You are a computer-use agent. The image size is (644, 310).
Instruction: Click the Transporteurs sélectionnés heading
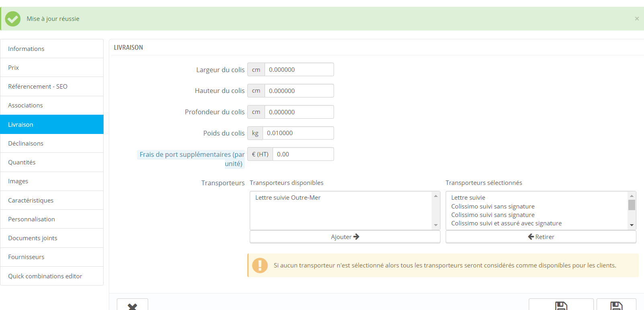click(x=484, y=182)
